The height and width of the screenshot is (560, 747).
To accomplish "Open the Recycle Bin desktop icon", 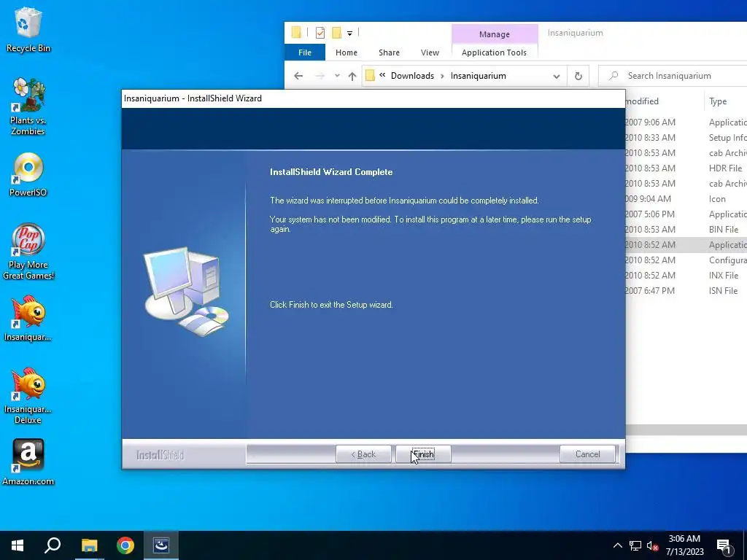I will pos(28,29).
